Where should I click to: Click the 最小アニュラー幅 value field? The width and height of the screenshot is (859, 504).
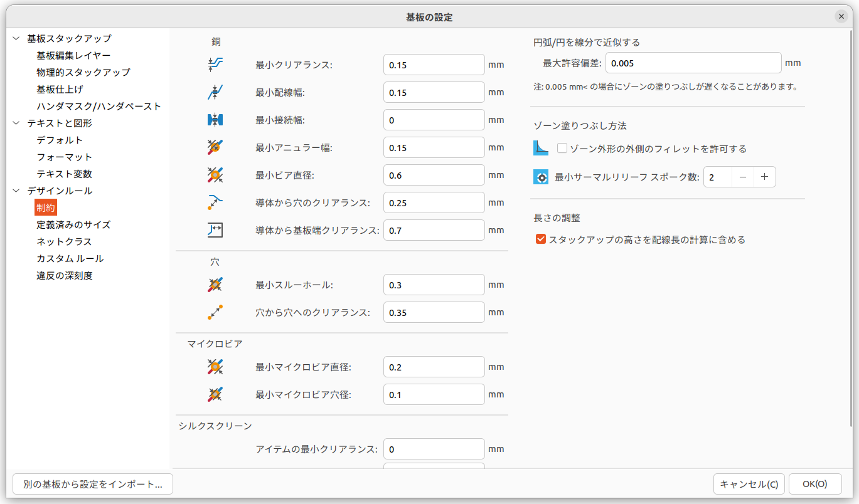click(434, 147)
